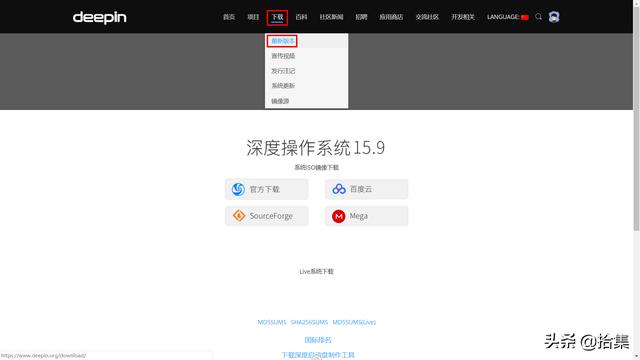Open the 下载 navigation menu
Screen dimensions: 640x360
click(x=277, y=17)
